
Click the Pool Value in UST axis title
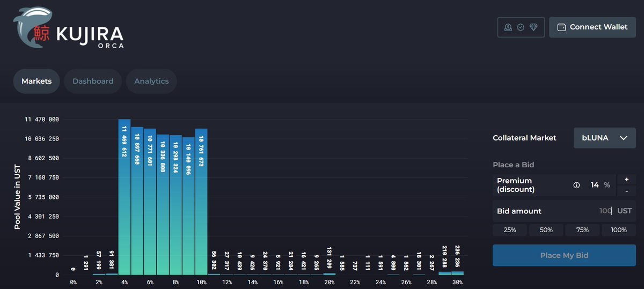click(x=17, y=197)
